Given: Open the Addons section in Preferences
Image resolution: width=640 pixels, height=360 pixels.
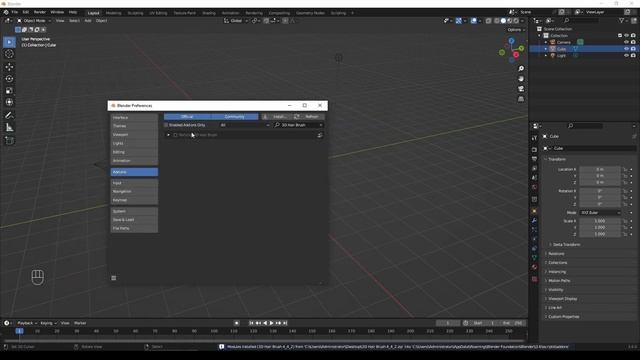Looking at the screenshot, I should pyautogui.click(x=134, y=172).
